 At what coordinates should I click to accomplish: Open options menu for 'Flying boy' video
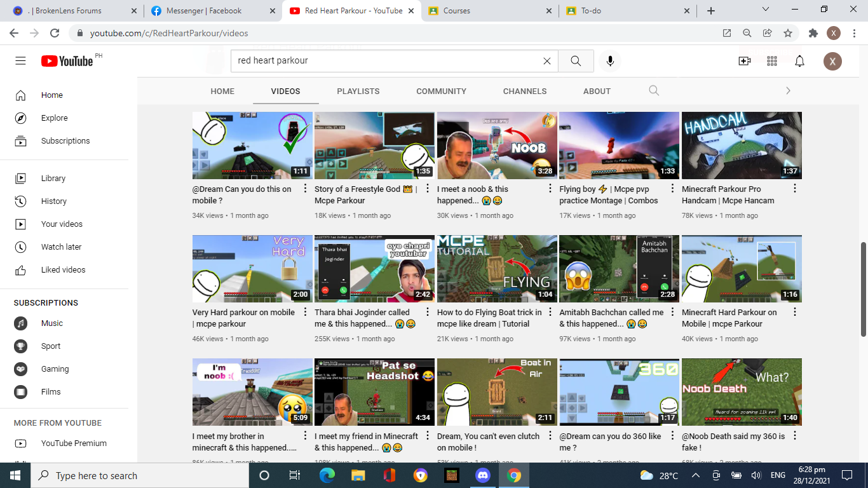pos(672,189)
